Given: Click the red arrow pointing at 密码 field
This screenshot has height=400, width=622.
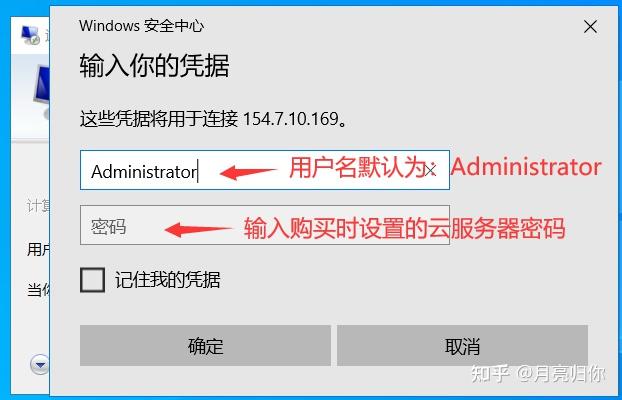Looking at the screenshot, I should (198, 228).
